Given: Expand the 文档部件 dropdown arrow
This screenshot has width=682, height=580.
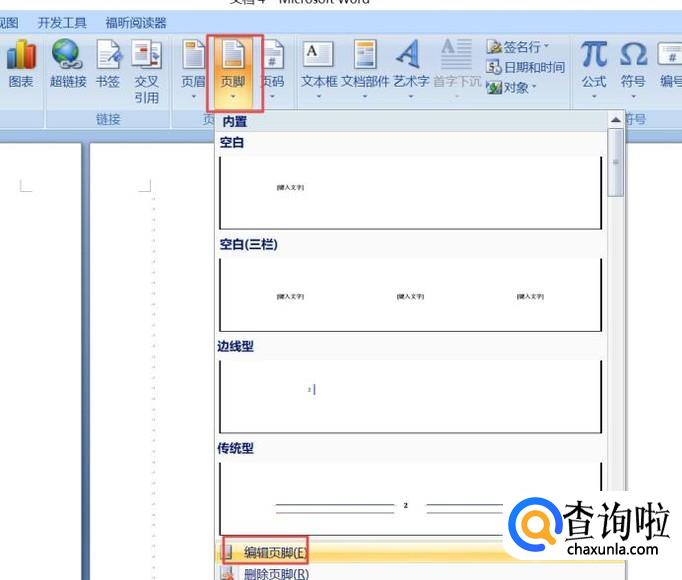Looking at the screenshot, I should click(x=365, y=96).
